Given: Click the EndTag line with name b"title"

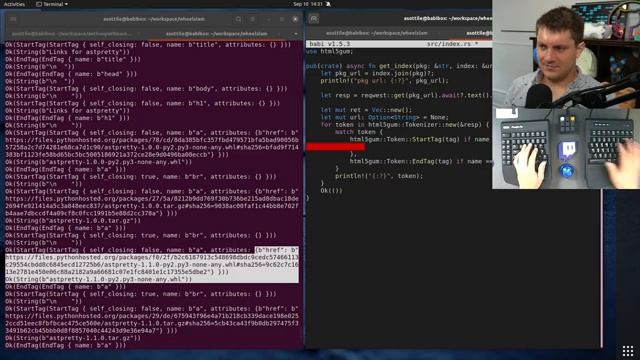Looking at the screenshot, I should [x=73, y=59].
